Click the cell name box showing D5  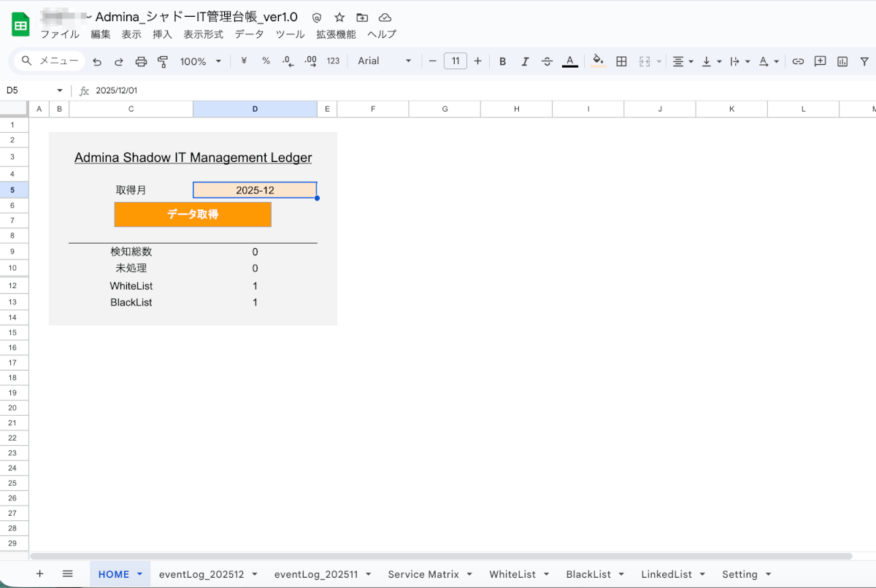33,90
